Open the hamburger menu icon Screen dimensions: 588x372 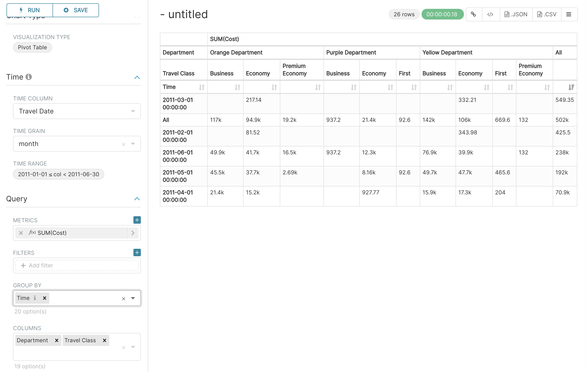point(568,14)
